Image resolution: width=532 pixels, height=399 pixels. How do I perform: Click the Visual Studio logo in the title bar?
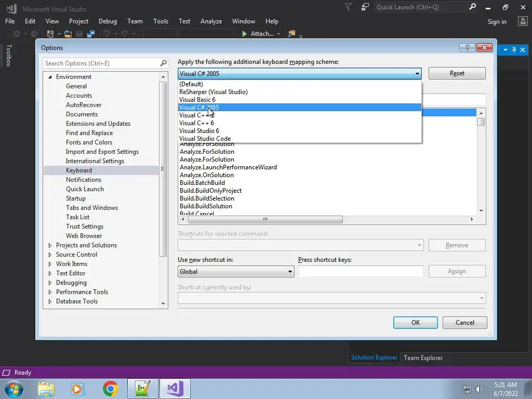click(11, 8)
